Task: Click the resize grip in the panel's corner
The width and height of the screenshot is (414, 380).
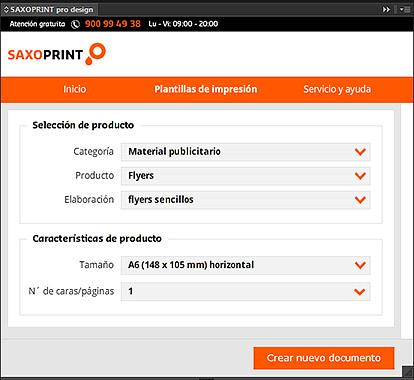Action: [x=407, y=371]
